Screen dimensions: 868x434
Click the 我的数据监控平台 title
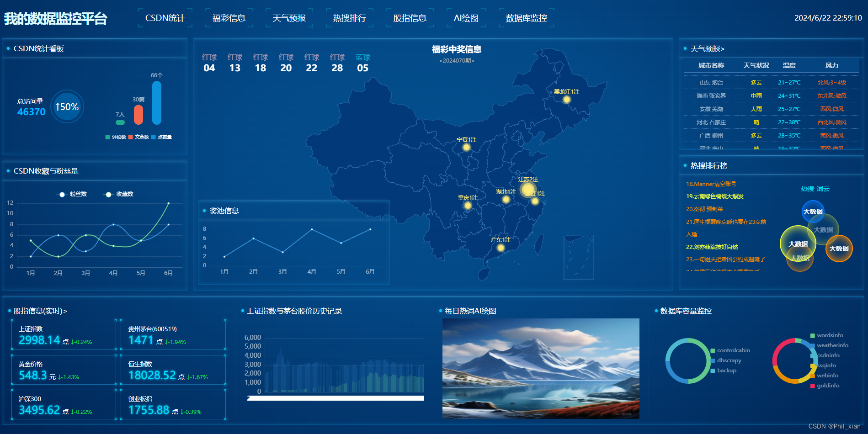55,19
